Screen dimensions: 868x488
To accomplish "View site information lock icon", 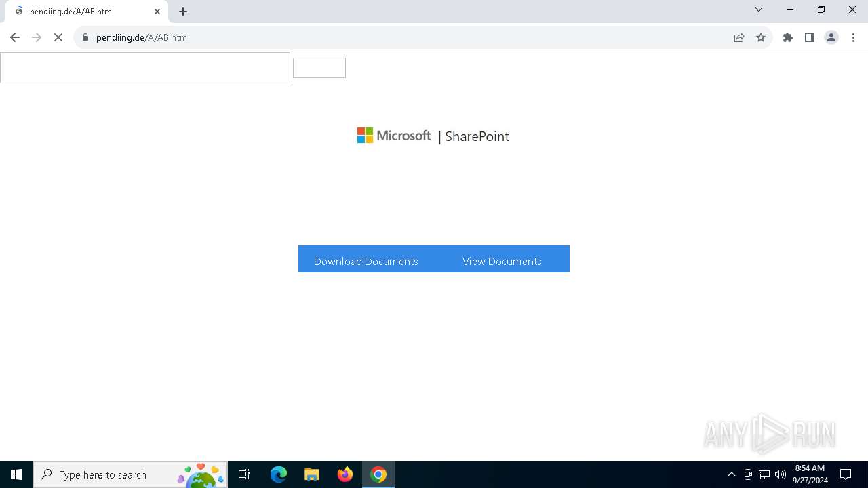I will [x=85, y=37].
